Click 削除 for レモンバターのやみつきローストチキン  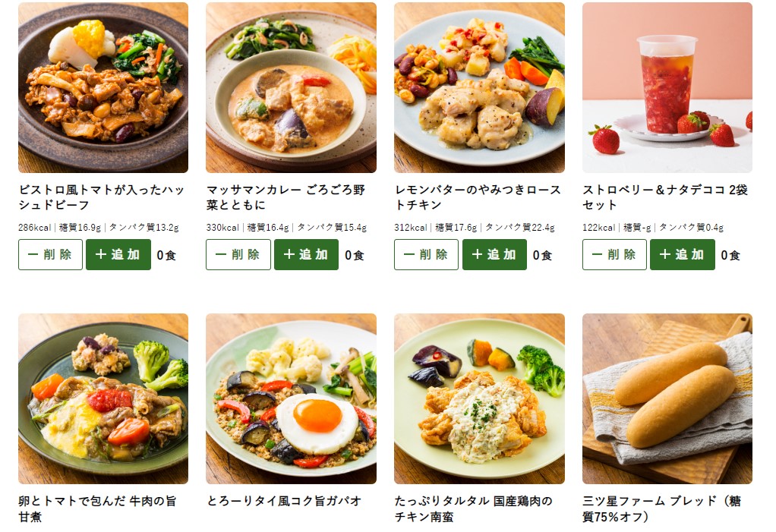pos(427,255)
